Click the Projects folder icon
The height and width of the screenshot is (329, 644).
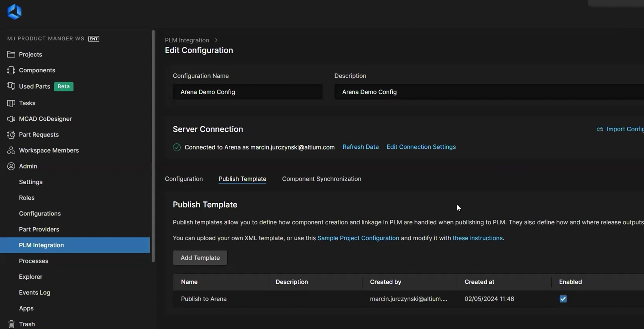[11, 54]
